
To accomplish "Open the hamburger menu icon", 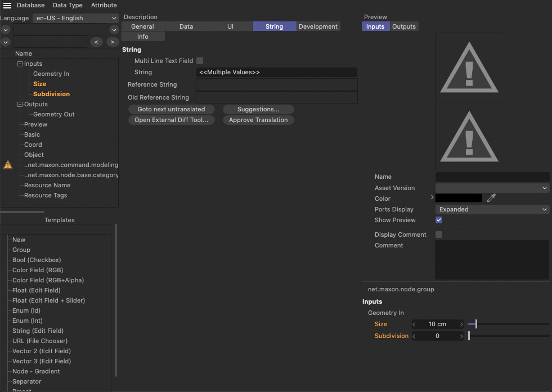I will click(7, 6).
